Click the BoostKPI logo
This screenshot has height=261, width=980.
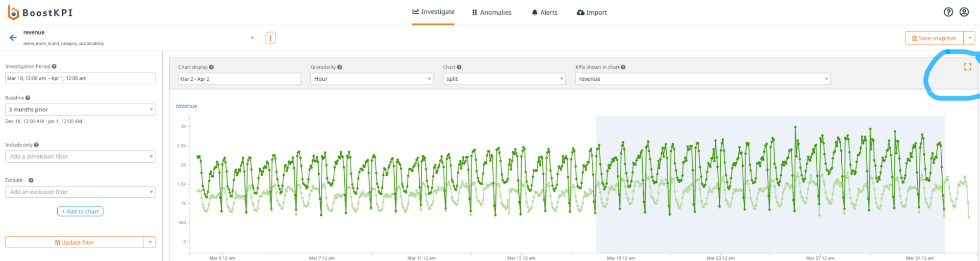40,13
